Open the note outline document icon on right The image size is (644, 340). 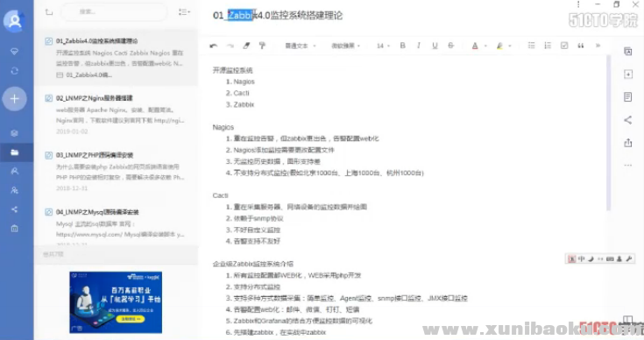point(628,97)
